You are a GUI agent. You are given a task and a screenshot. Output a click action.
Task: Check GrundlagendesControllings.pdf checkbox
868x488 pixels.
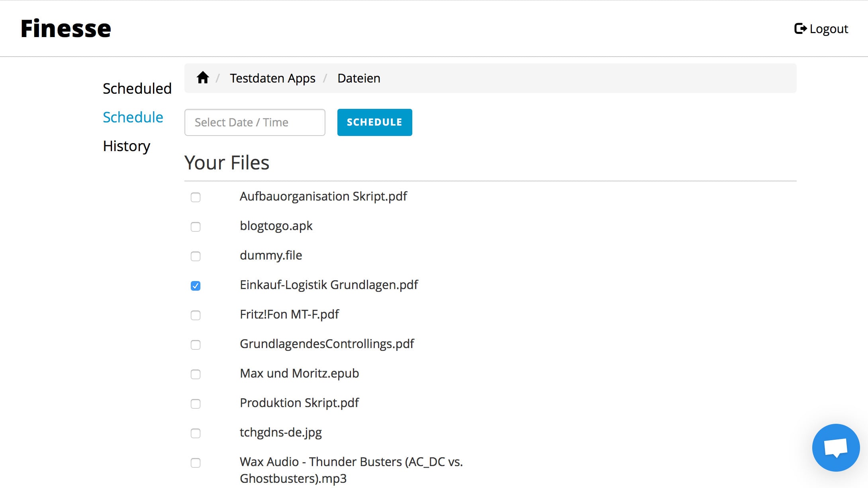point(196,345)
